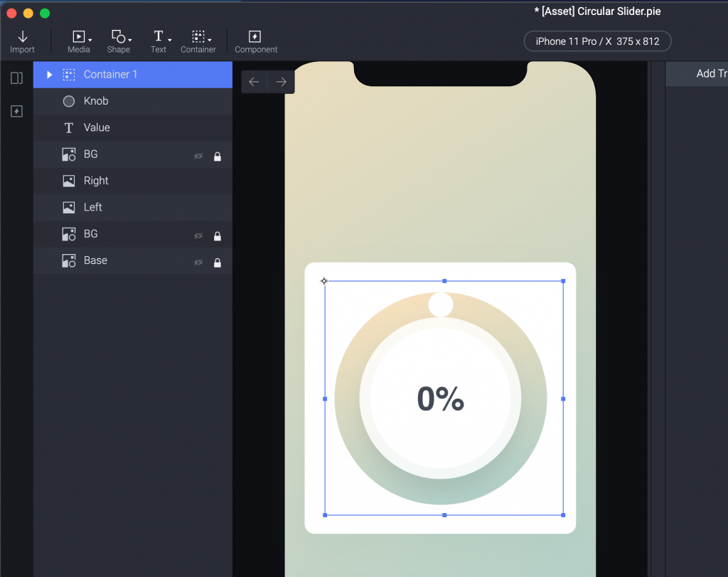Unlock the BG layer below Left
The height and width of the screenshot is (577, 728).
(218, 236)
